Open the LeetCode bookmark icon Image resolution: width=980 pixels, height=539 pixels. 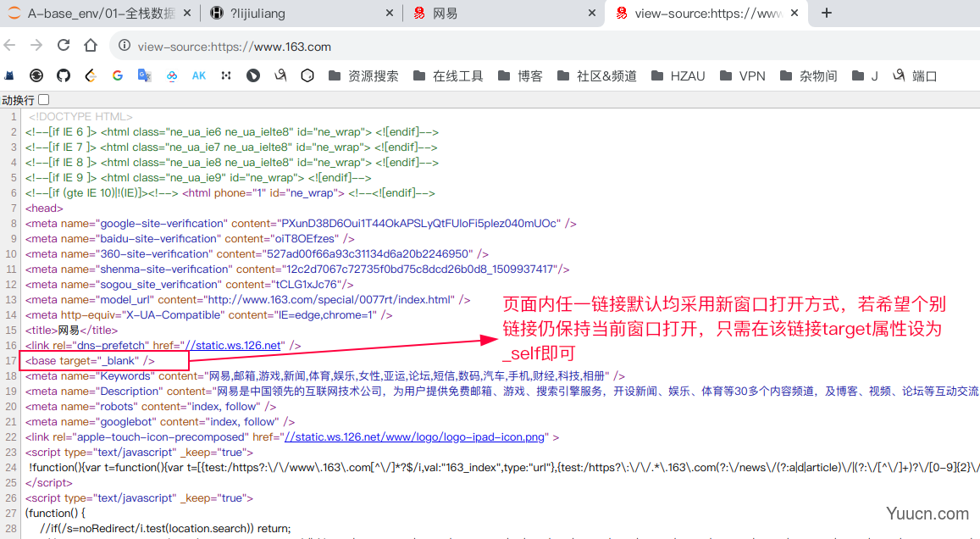[x=91, y=75]
